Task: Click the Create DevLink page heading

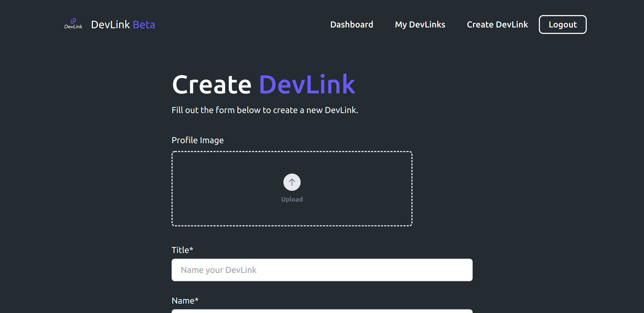Action: click(264, 84)
